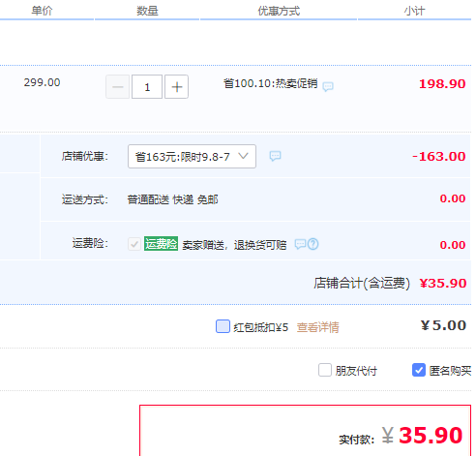The width and height of the screenshot is (476, 456).
Task: Click the 数量 column header
Action: (147, 11)
